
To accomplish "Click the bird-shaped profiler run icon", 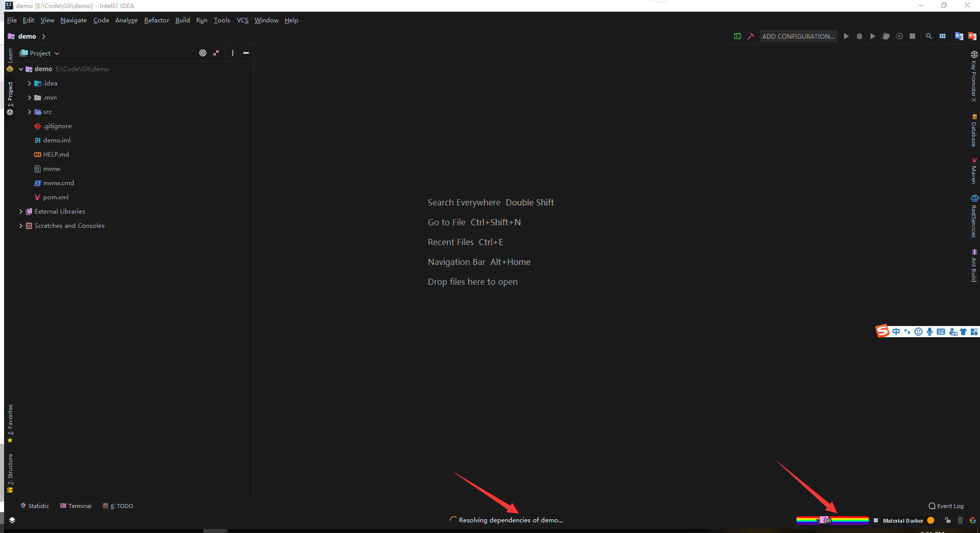I will 886,36.
